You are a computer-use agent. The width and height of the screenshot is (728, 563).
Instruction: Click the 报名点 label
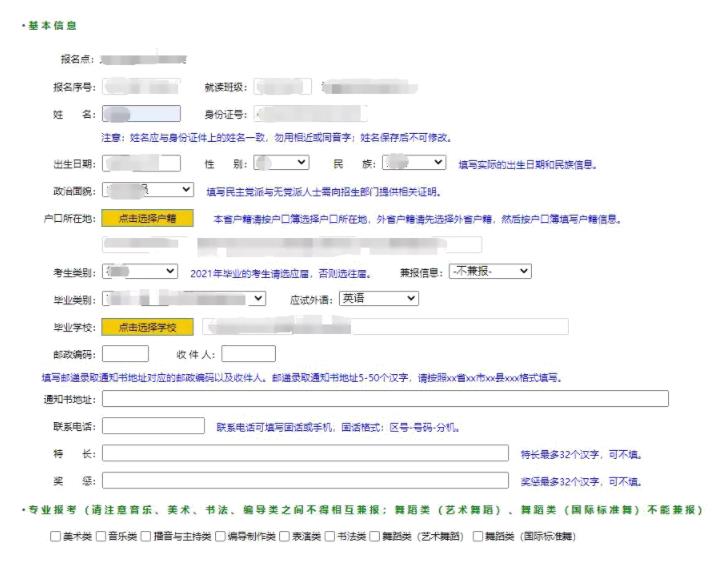pyautogui.click(x=78, y=59)
